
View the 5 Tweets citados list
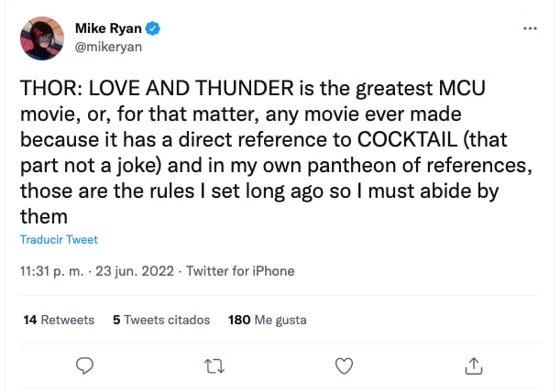161,320
